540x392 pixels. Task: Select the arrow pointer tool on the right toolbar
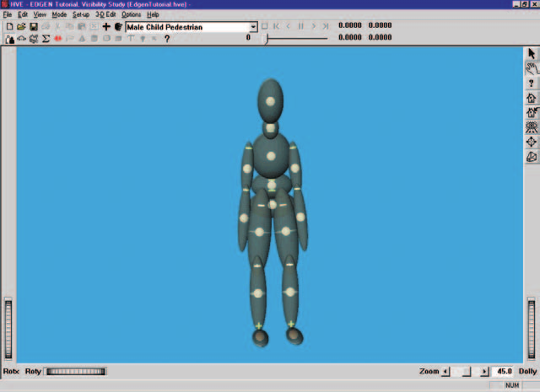(531, 54)
